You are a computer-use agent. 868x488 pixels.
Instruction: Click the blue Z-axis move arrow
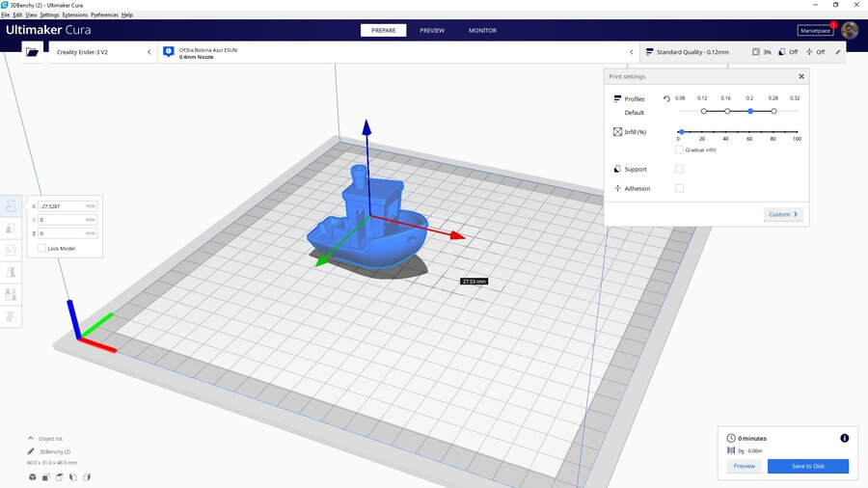pyautogui.click(x=366, y=128)
